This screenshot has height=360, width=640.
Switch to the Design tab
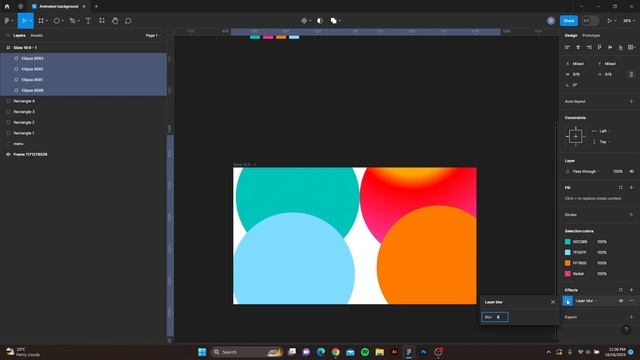571,36
